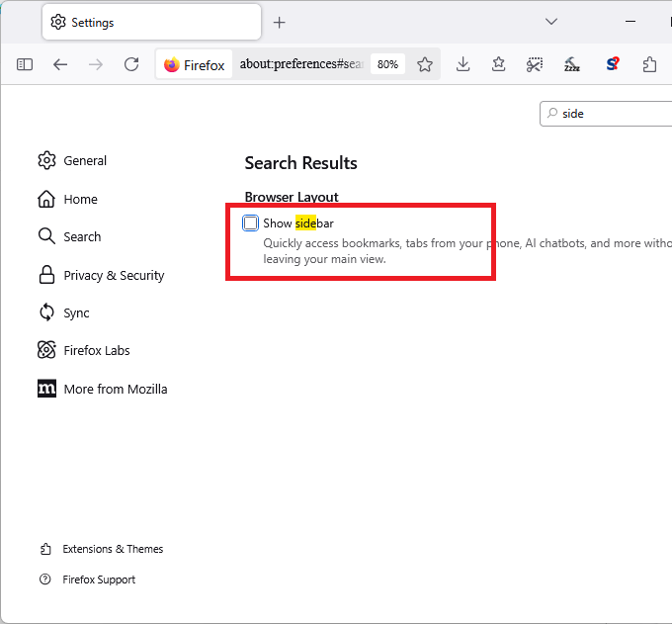672x624 pixels.
Task: Click the 'Browser Layout' heading
Action: tap(292, 197)
